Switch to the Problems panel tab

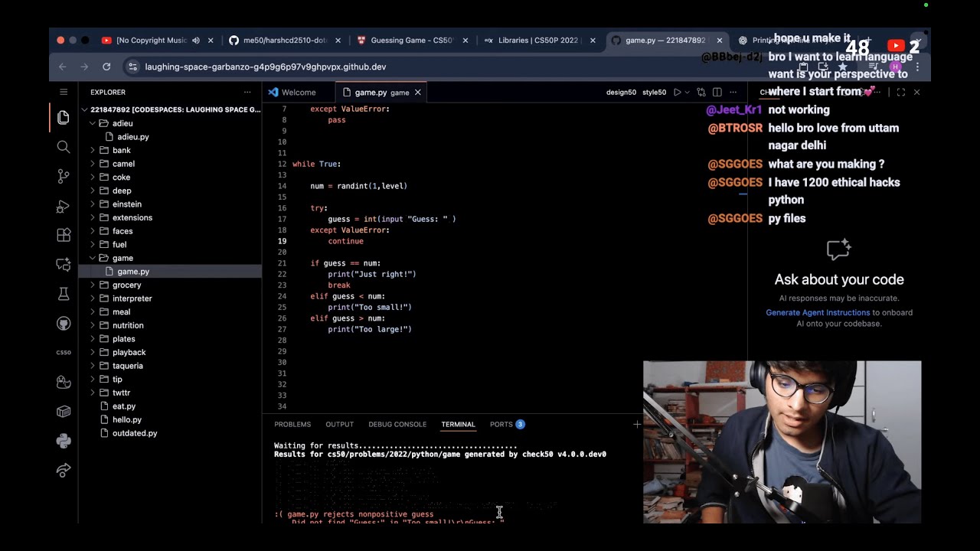coord(292,424)
